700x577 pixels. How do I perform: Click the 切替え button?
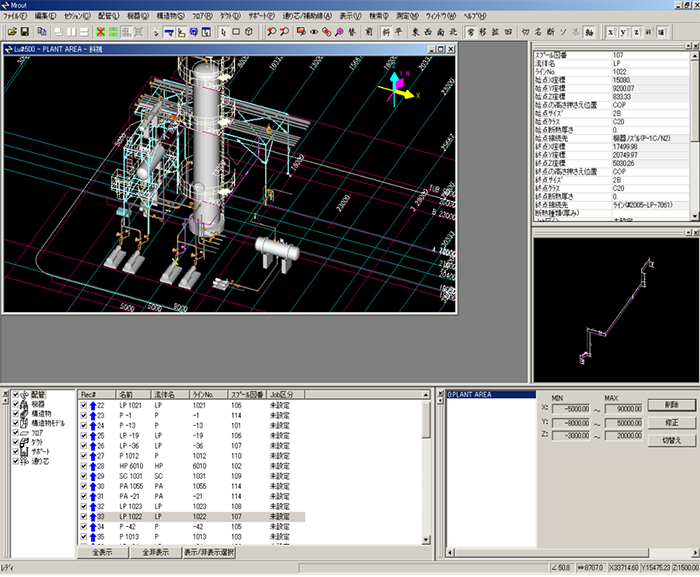point(670,440)
